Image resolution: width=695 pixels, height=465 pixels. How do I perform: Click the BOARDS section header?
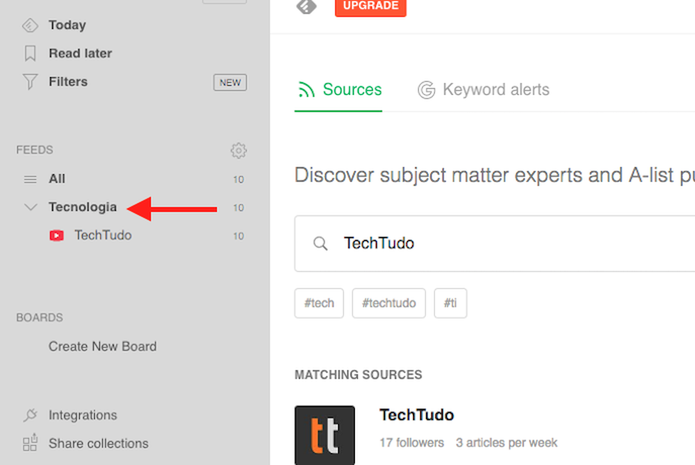click(39, 317)
